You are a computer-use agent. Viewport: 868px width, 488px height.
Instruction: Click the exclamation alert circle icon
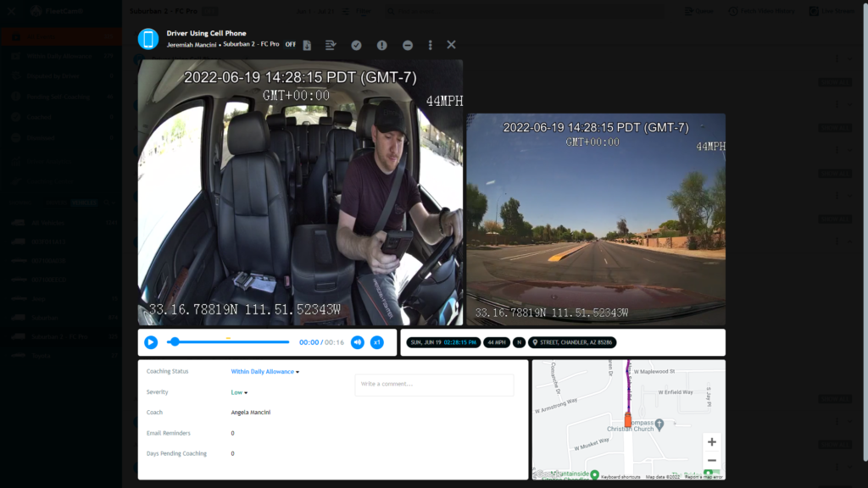click(x=382, y=45)
